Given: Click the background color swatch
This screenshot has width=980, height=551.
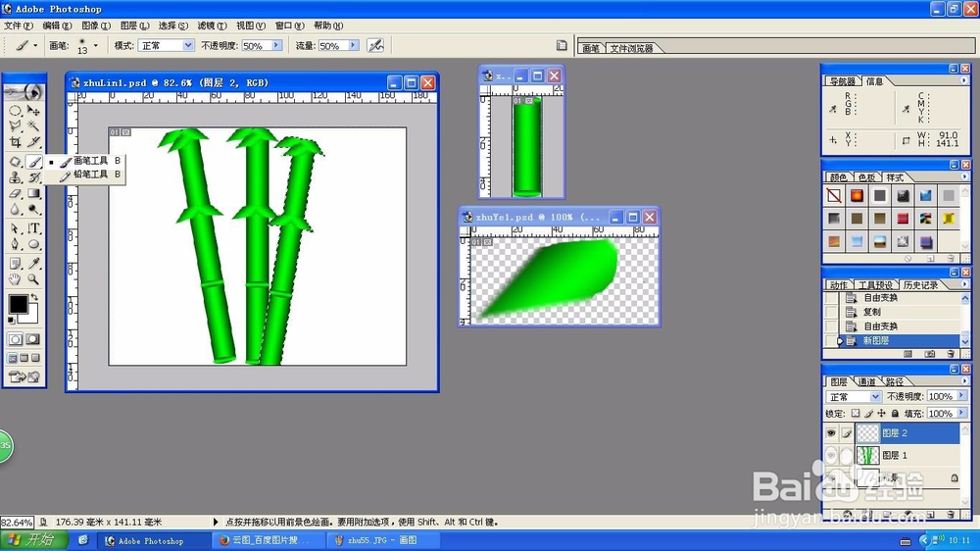Looking at the screenshot, I should 32,317.
